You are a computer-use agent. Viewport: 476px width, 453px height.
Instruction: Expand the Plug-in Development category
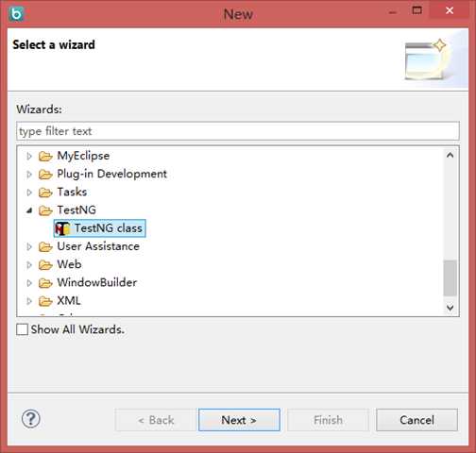[x=29, y=174]
